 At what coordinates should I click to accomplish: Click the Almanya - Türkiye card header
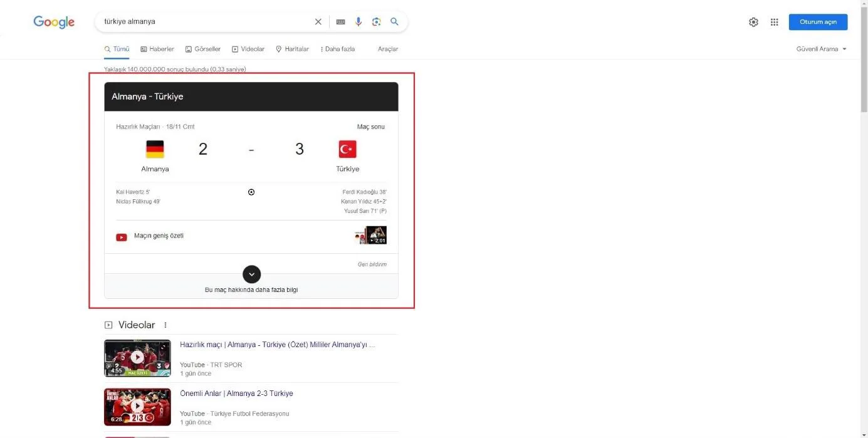251,96
